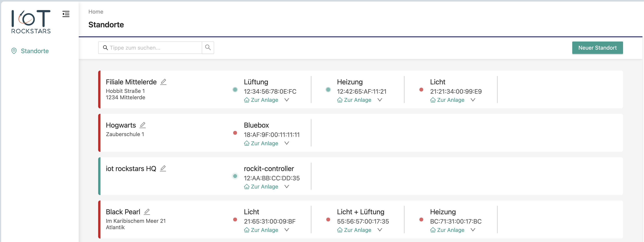
Task: Click Im Karibischem Meer 21 address
Action: 136,221
